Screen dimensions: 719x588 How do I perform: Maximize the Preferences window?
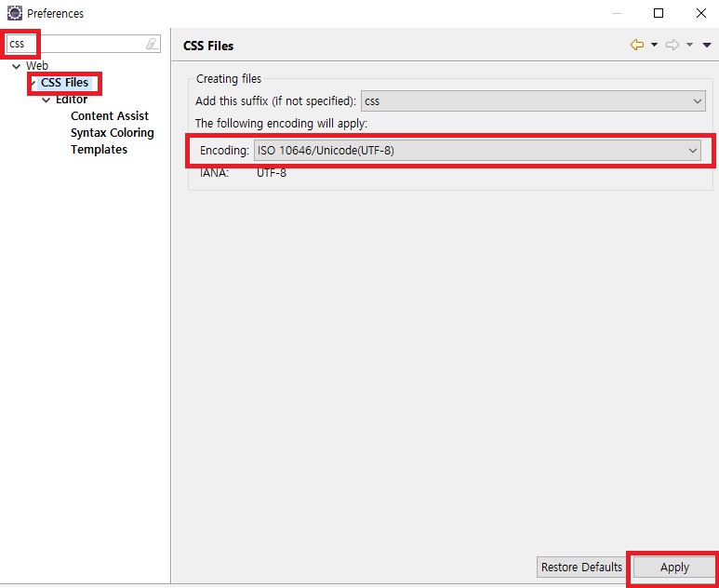tap(659, 13)
